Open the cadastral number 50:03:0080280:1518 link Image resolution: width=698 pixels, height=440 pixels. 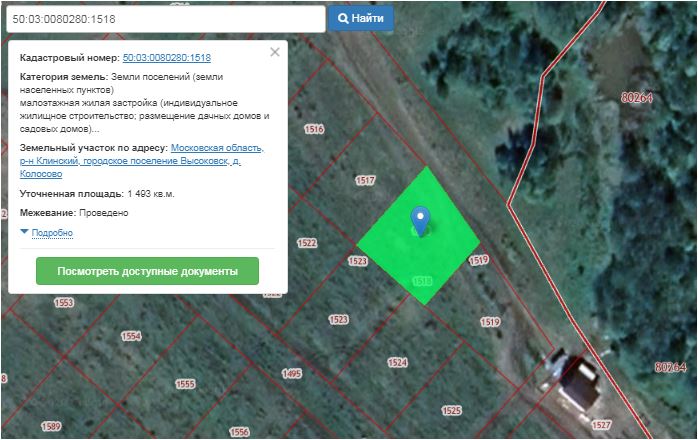[166, 59]
